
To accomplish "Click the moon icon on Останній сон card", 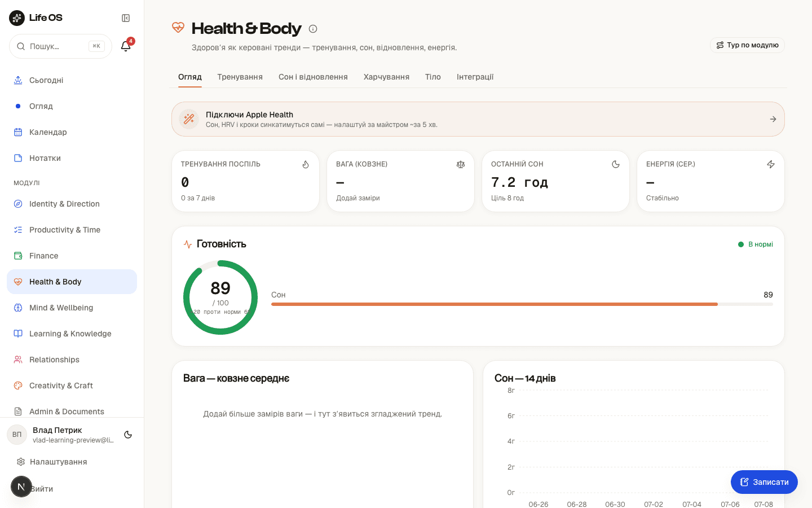I will click(616, 164).
